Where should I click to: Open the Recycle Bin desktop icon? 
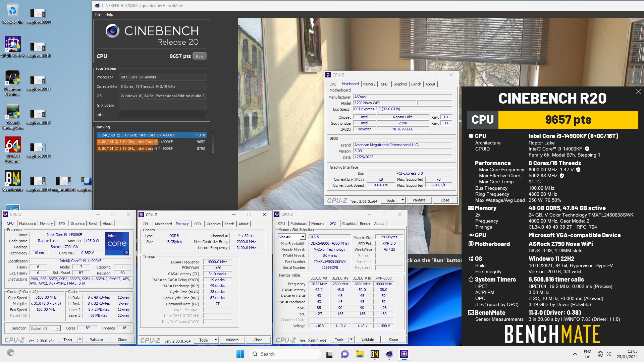(x=12, y=14)
